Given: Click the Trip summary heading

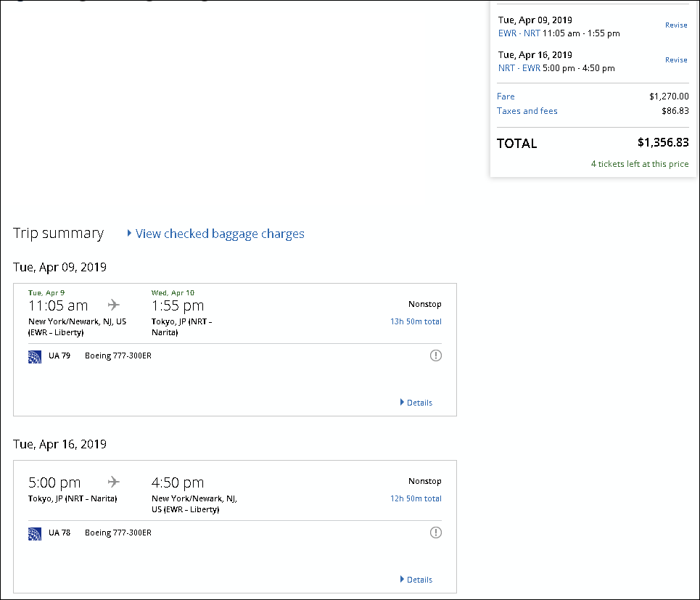Looking at the screenshot, I should coord(58,234).
